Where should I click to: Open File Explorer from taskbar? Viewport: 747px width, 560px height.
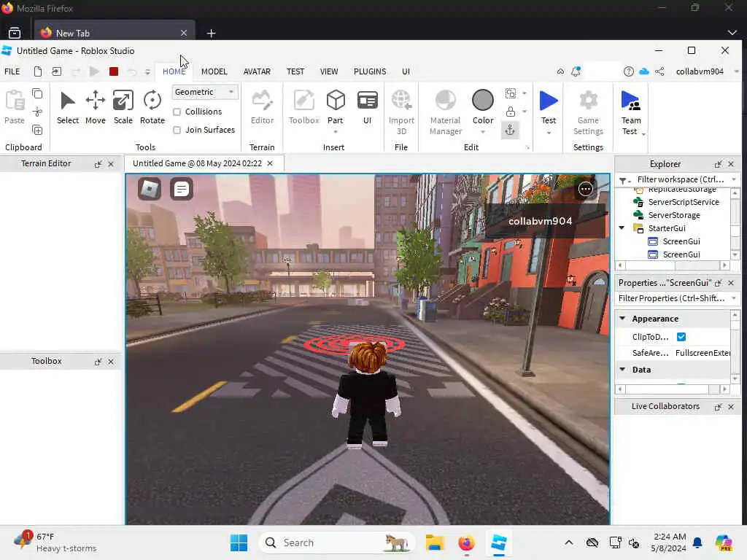(x=435, y=542)
